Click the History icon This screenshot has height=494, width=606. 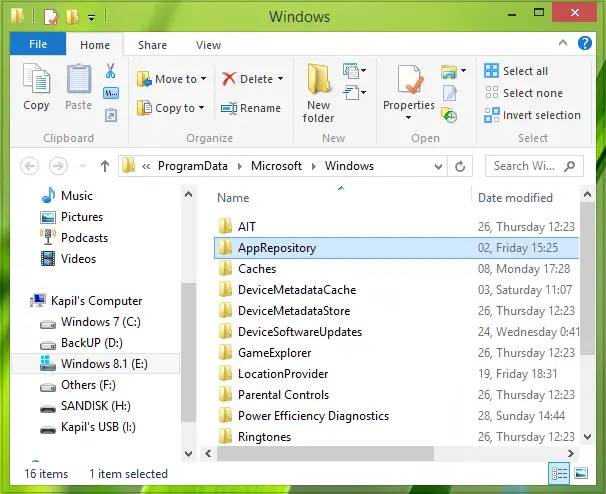[x=449, y=115]
